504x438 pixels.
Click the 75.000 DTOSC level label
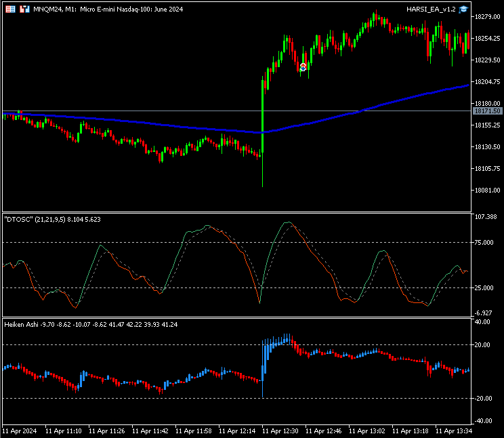pos(484,242)
